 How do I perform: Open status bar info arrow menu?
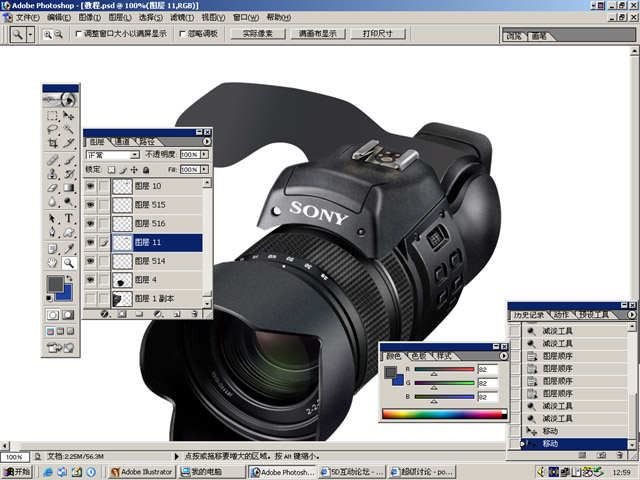(177, 456)
